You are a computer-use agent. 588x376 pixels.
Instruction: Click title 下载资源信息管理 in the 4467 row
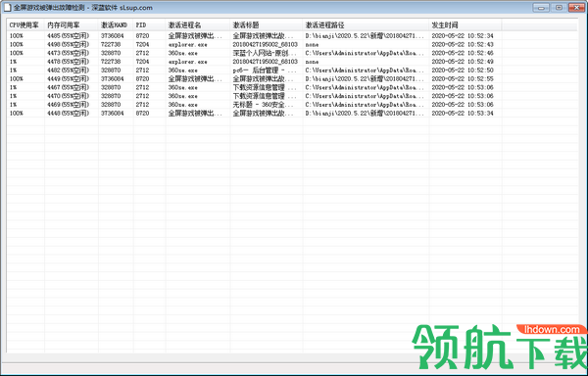[264, 87]
